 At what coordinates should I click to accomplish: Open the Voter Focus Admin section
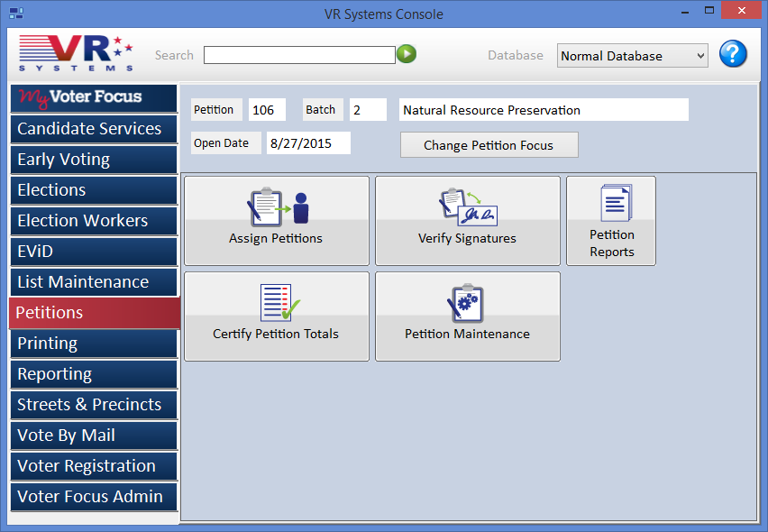94,497
